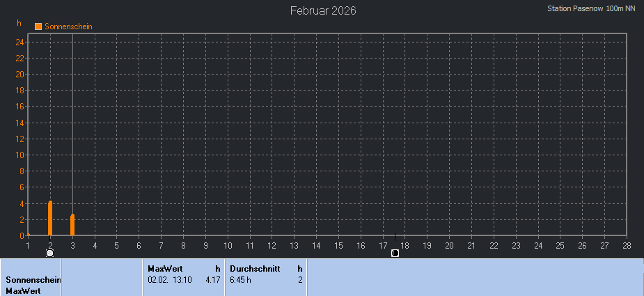
Task: Click the Durchschnitt column header
Action: click(x=255, y=268)
